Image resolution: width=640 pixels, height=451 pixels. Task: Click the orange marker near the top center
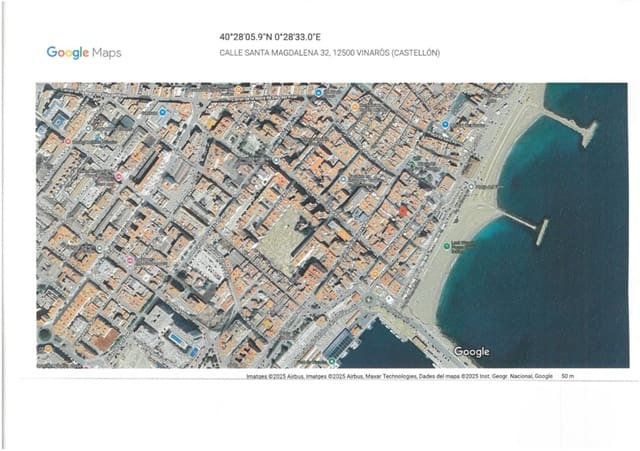pyautogui.click(x=353, y=104)
